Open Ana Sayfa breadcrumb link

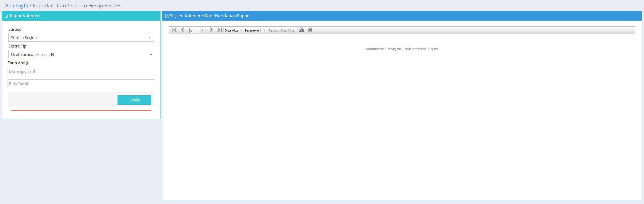17,5
